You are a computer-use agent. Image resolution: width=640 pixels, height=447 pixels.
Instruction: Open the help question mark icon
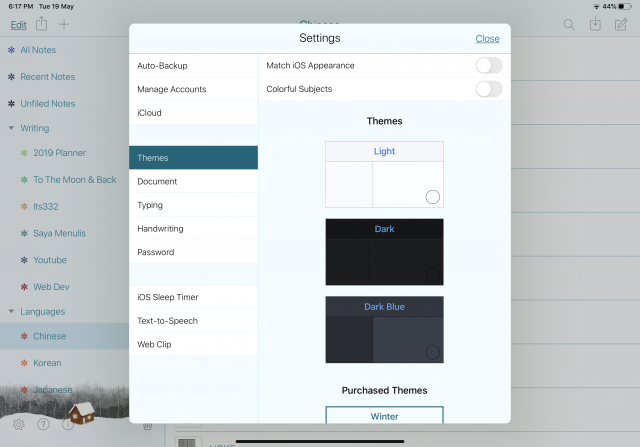click(43, 425)
